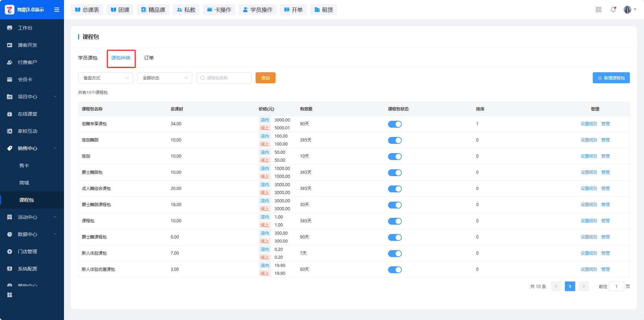Click 设置规则 link for 瑜伽 package

589,156
